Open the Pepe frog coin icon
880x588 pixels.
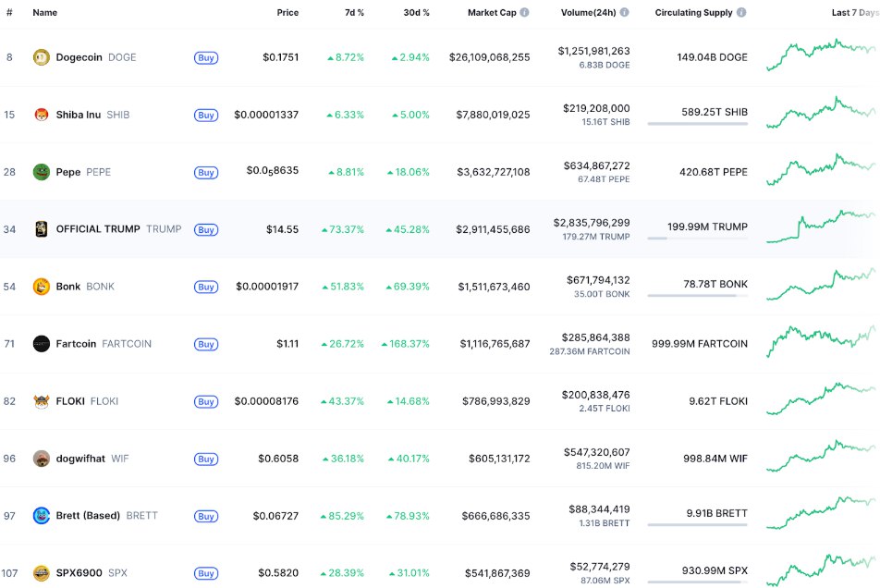41,172
